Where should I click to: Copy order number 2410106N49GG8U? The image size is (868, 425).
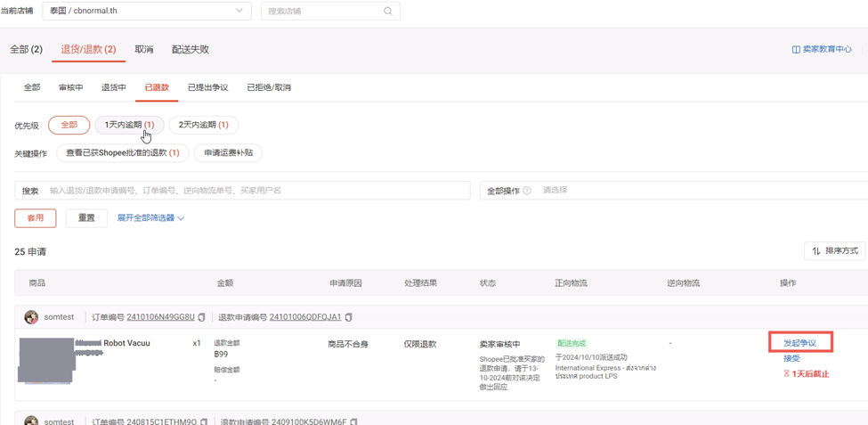click(201, 317)
